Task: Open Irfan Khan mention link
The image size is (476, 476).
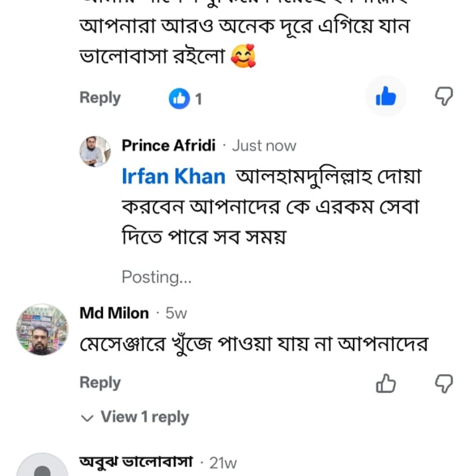Action: [173, 176]
